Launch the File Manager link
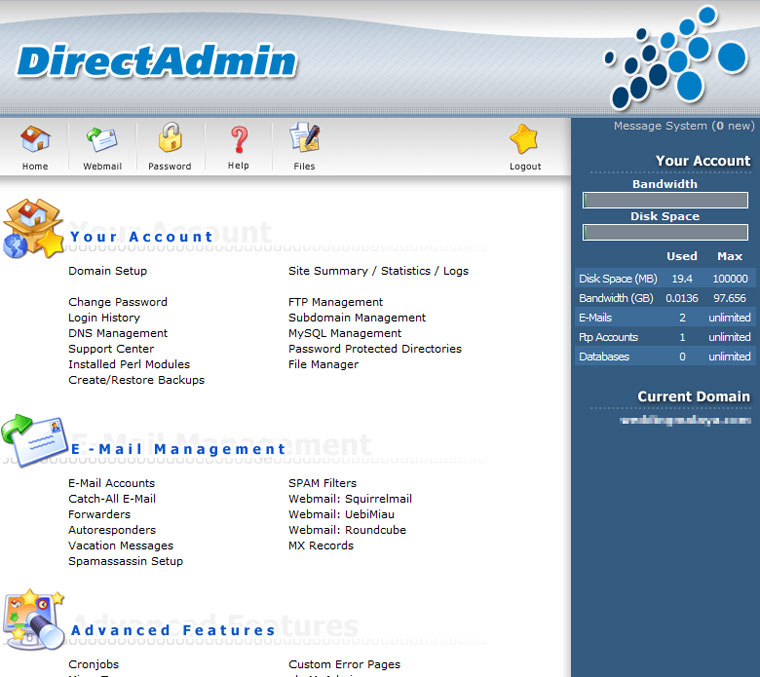Image resolution: width=760 pixels, height=677 pixels. coord(323,364)
